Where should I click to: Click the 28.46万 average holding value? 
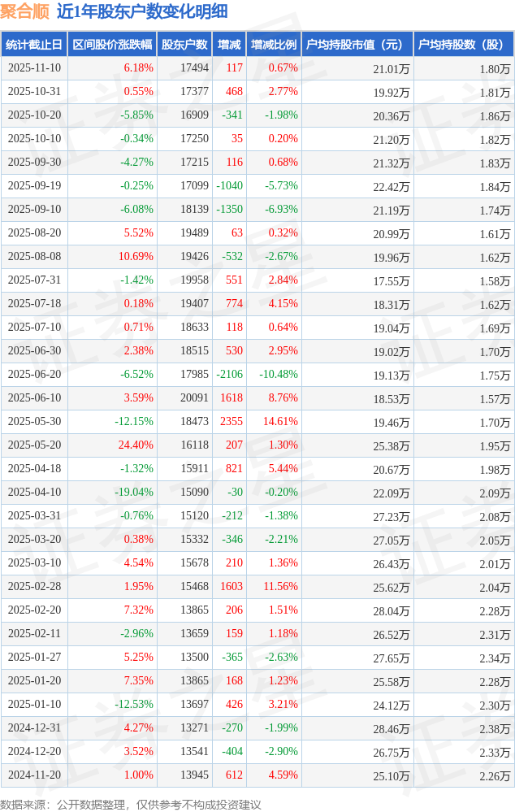pyautogui.click(x=391, y=728)
